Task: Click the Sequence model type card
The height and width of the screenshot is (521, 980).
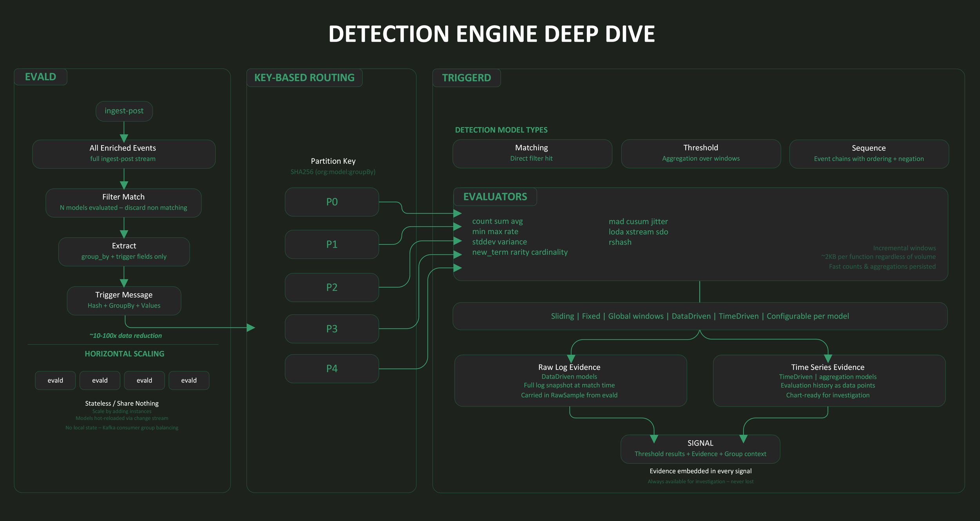Action: point(869,154)
